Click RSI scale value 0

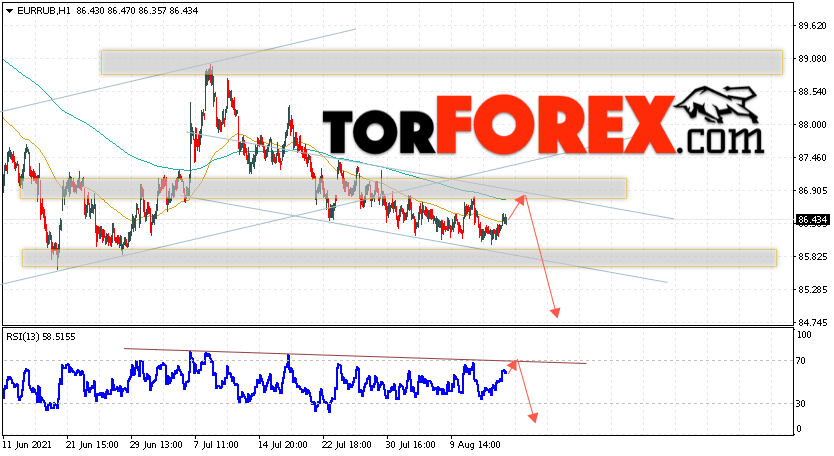(x=799, y=428)
